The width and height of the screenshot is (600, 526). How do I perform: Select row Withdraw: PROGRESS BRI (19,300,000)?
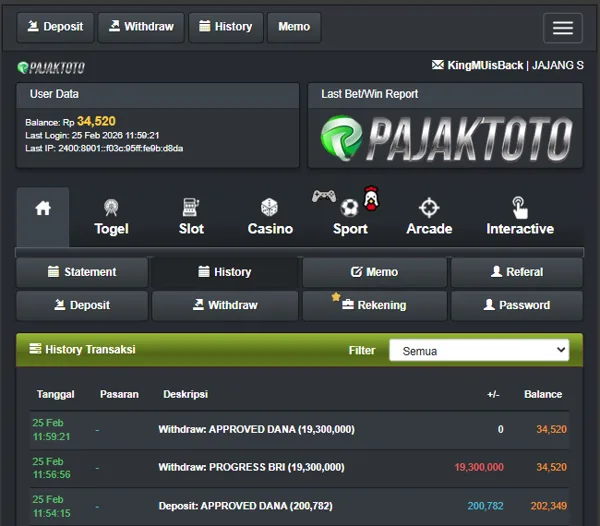point(300,468)
